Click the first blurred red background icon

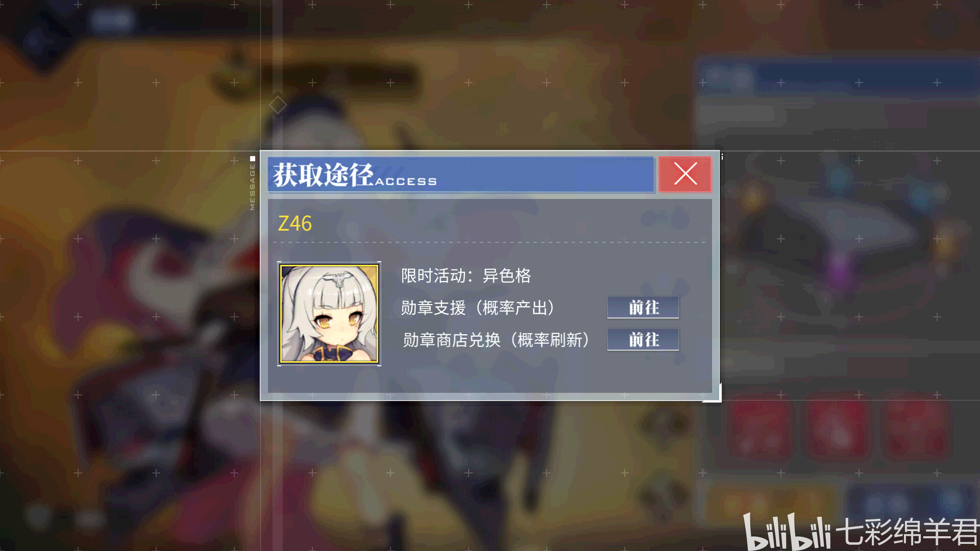761,429
